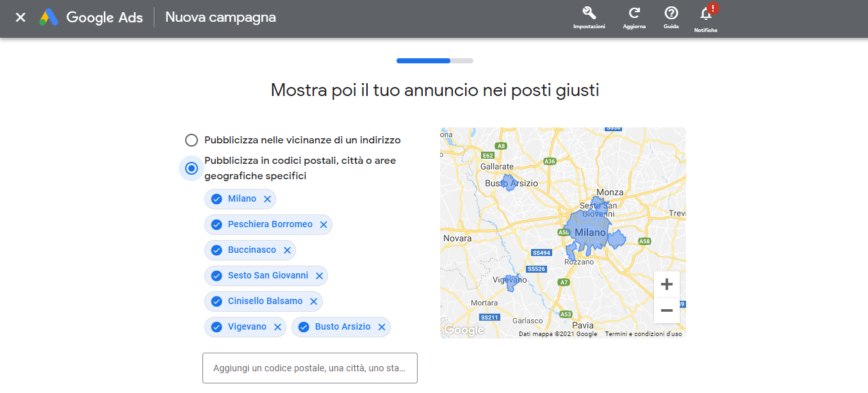Screen dimensions: 868x393
Task: Zoom in on the map
Action: [666, 284]
